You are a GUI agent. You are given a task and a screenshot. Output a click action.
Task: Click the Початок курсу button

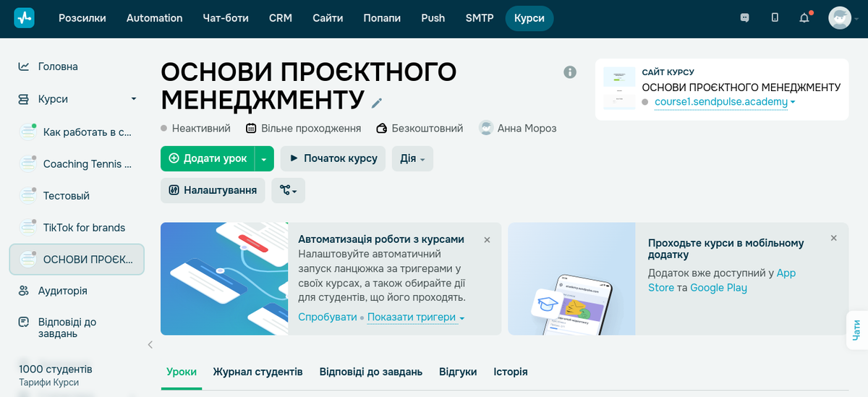point(333,158)
